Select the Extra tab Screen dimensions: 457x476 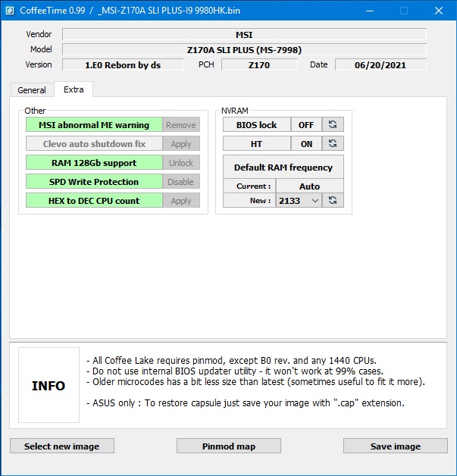click(74, 89)
